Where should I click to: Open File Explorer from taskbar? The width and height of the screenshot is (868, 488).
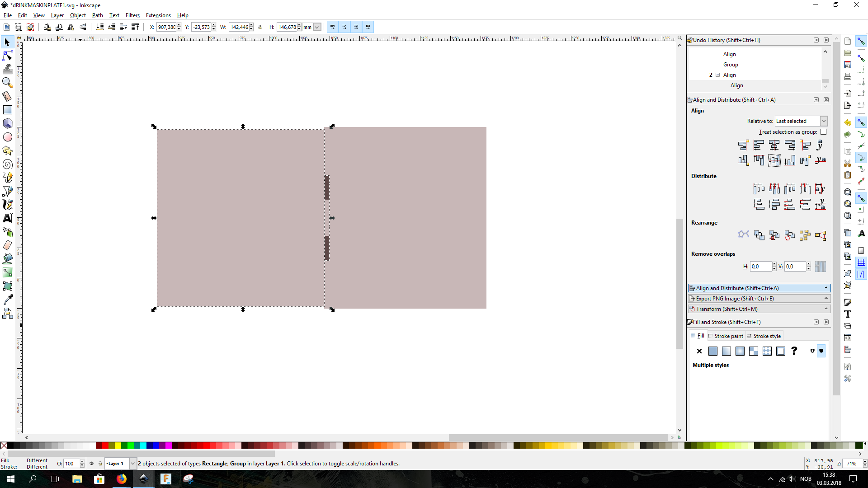coord(77,479)
